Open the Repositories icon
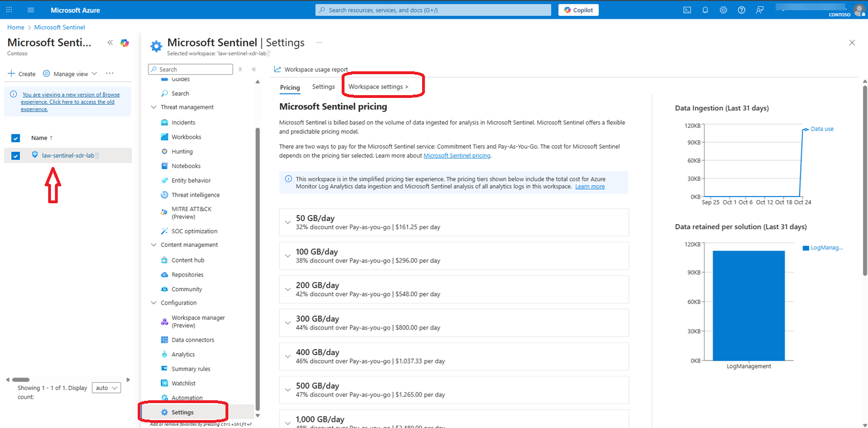 164,275
